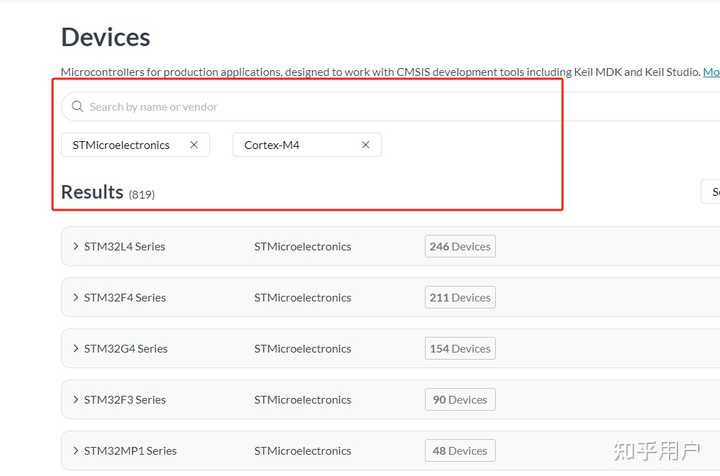Expand the STM32L4 Series row

[76, 246]
